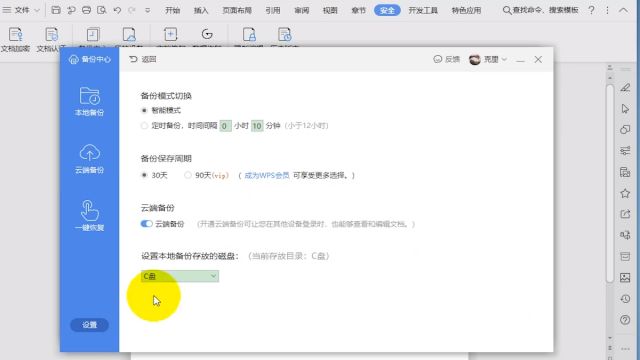640x360 pixels.
Task: Toggle the 云端备份 cloud backup switch
Action: tap(147, 224)
